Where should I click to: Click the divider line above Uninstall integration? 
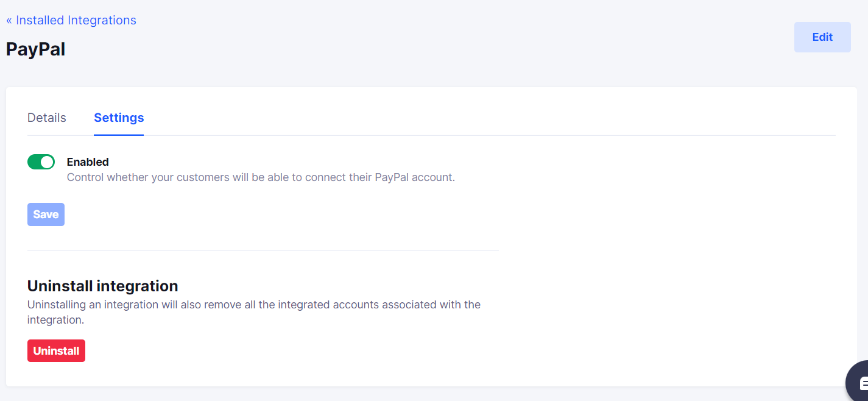click(263, 250)
